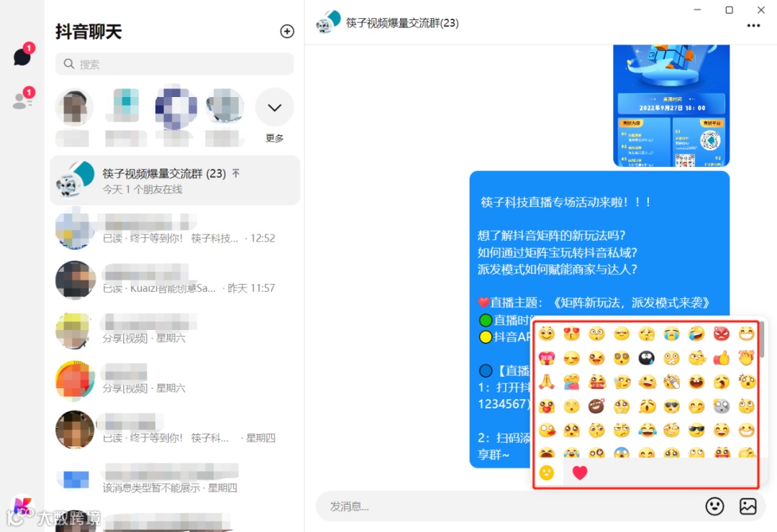The width and height of the screenshot is (777, 532).
Task: Pick the clapping hands emoji
Action: pyautogui.click(x=745, y=358)
